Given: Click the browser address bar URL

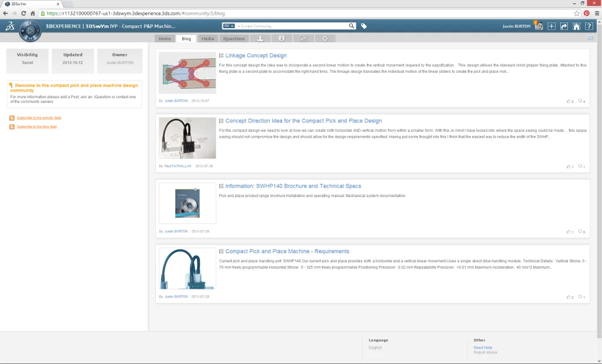Looking at the screenshot, I should pos(136,13).
